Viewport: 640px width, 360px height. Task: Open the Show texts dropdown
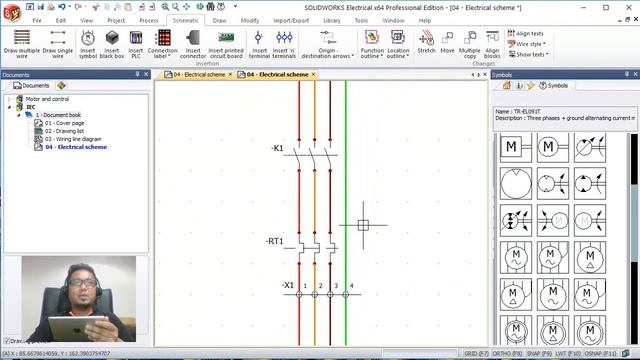coord(528,54)
